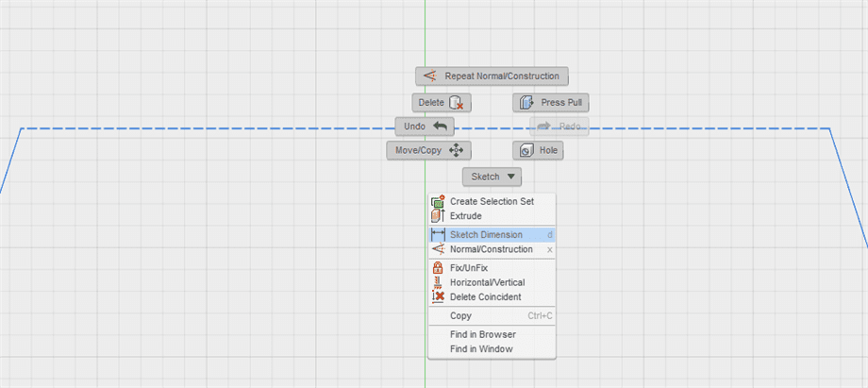The image size is (868, 388).
Task: Click the Hole icon
Action: click(x=526, y=150)
